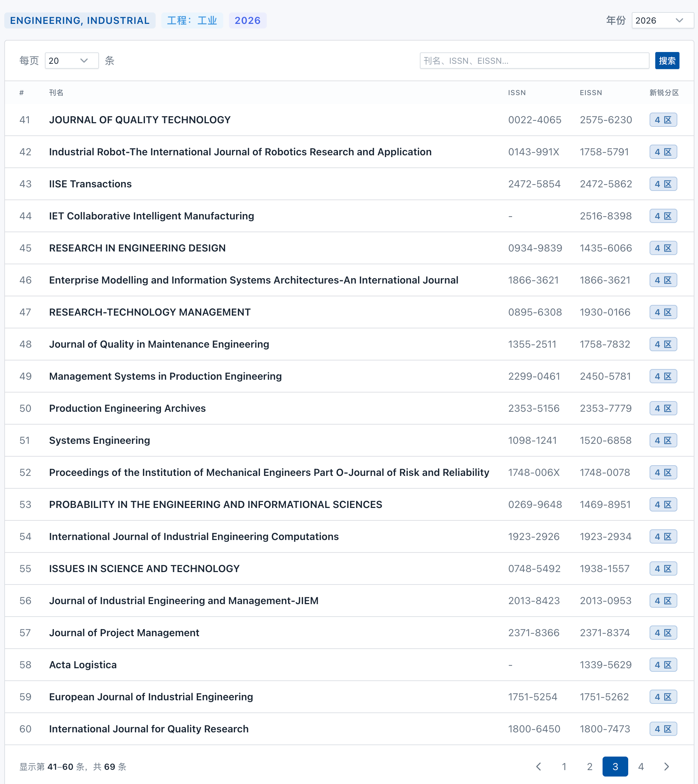This screenshot has height=784, width=698.
Task: Select Journal of Quality in Maintenance Engineering
Action: [x=159, y=344]
